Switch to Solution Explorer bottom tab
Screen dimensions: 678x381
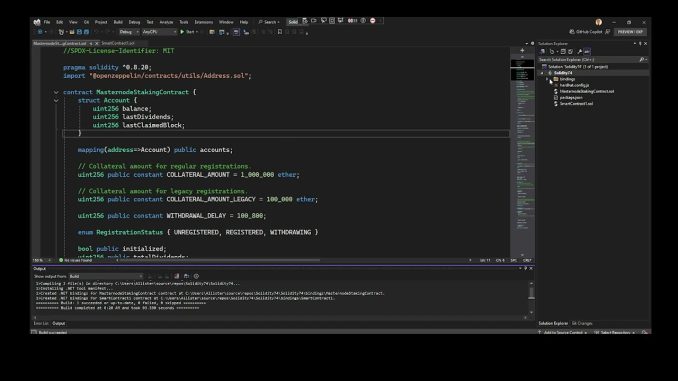[553, 323]
